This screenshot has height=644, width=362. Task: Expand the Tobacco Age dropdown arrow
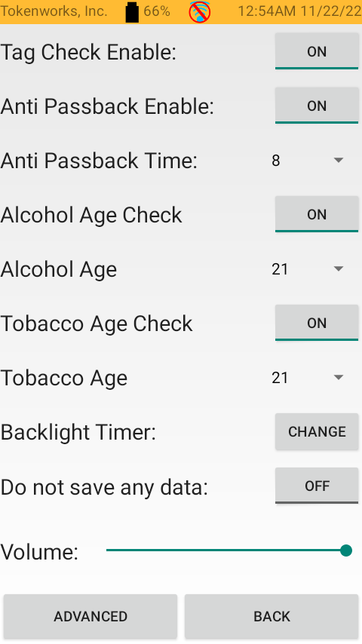(339, 378)
